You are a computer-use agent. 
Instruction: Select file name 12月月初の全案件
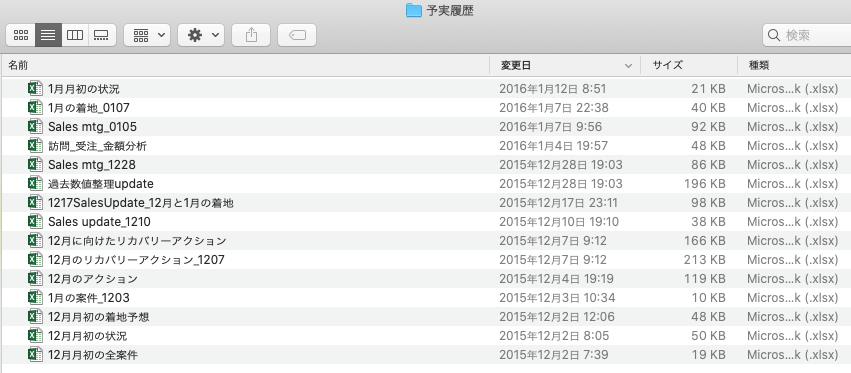pyautogui.click(x=93, y=355)
